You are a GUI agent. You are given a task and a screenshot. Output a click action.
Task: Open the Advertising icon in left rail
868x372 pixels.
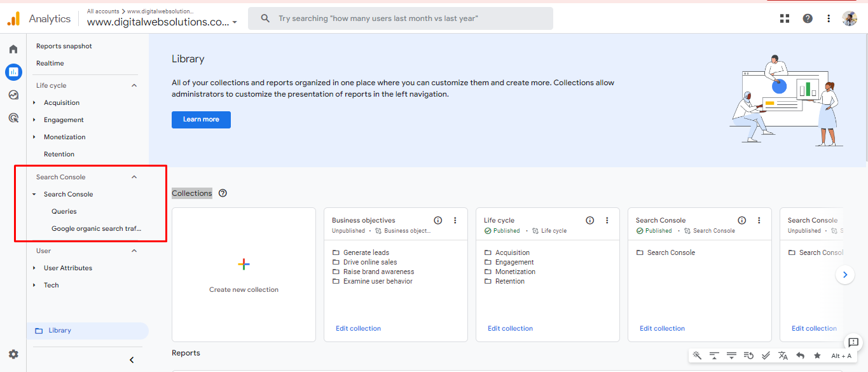click(13, 118)
